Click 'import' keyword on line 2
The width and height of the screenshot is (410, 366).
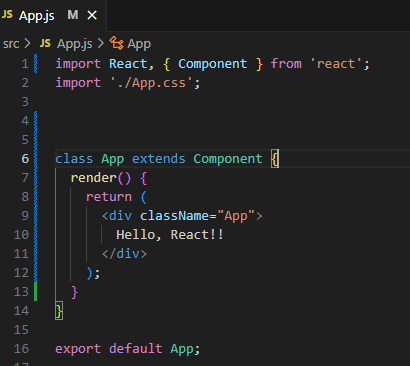pos(78,83)
